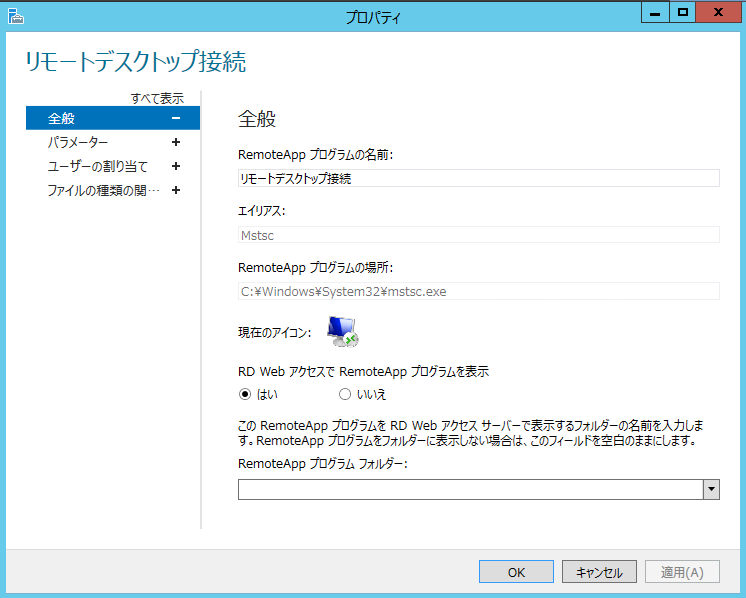Click the properties window icon in title bar

point(16,17)
